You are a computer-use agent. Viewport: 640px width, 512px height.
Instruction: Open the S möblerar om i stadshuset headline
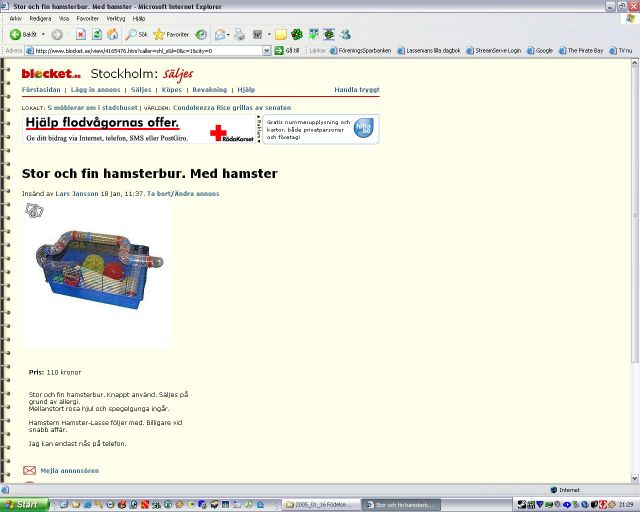coord(92,108)
